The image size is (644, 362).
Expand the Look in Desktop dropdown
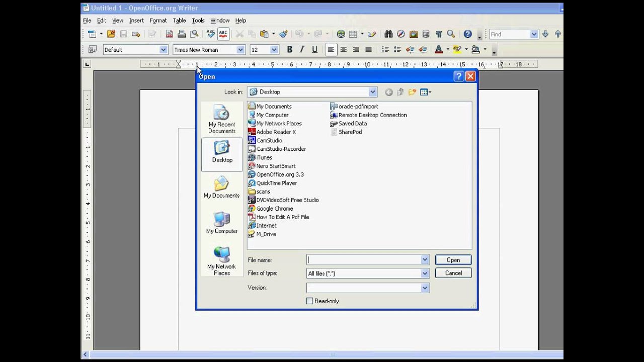pyautogui.click(x=373, y=92)
